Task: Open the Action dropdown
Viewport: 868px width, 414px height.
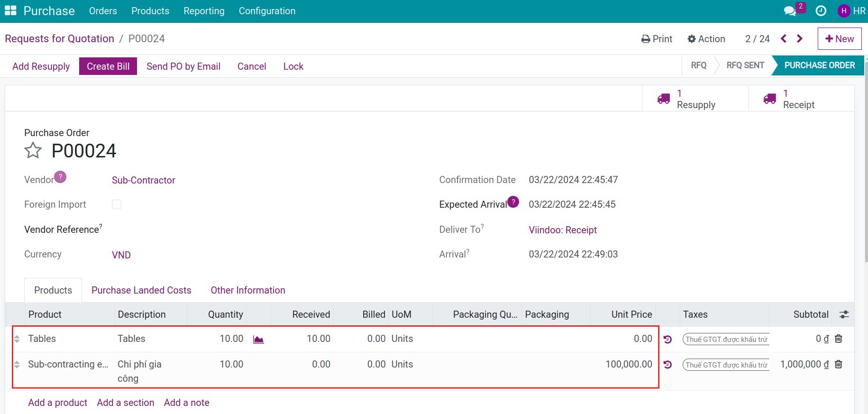Action: (706, 39)
